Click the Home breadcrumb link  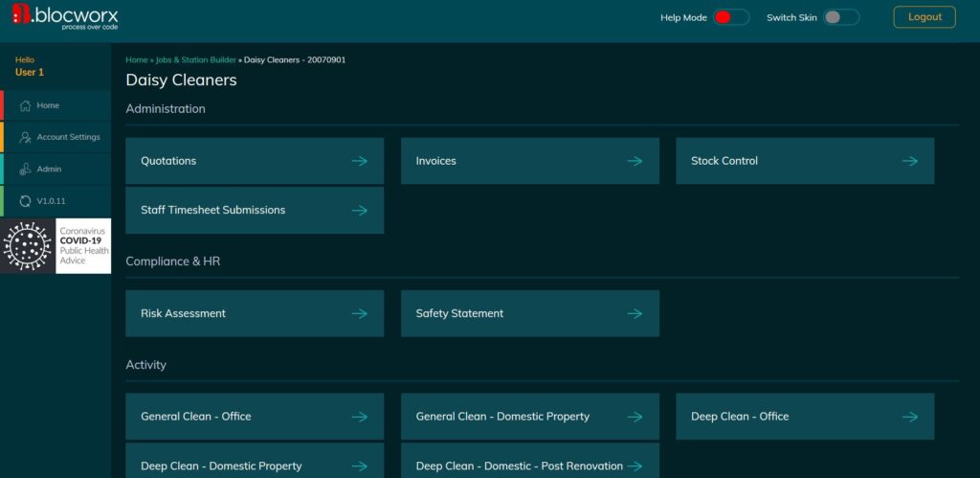[x=136, y=60]
